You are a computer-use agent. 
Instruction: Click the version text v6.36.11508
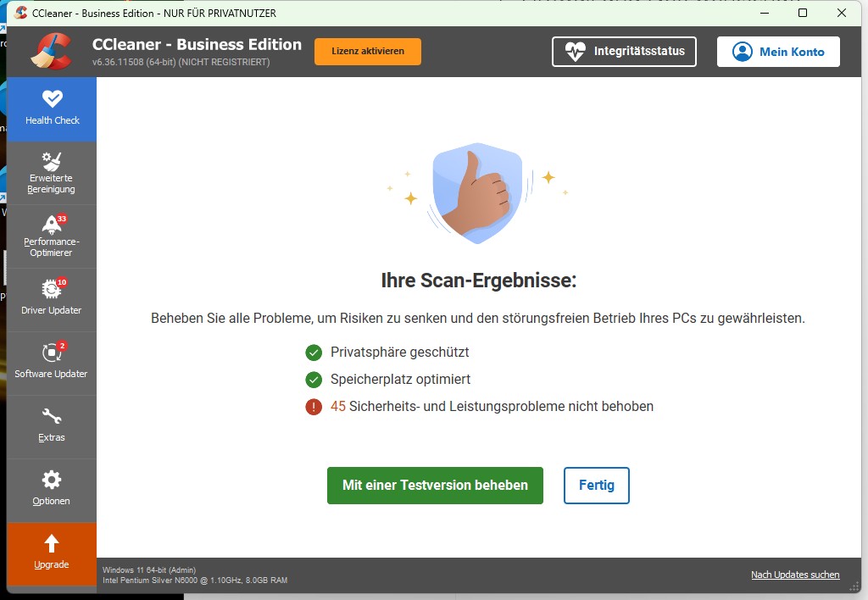tap(181, 62)
